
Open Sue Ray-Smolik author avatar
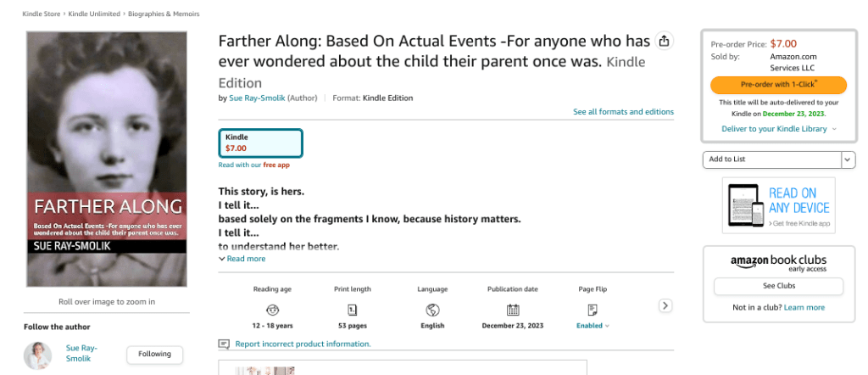click(37, 355)
